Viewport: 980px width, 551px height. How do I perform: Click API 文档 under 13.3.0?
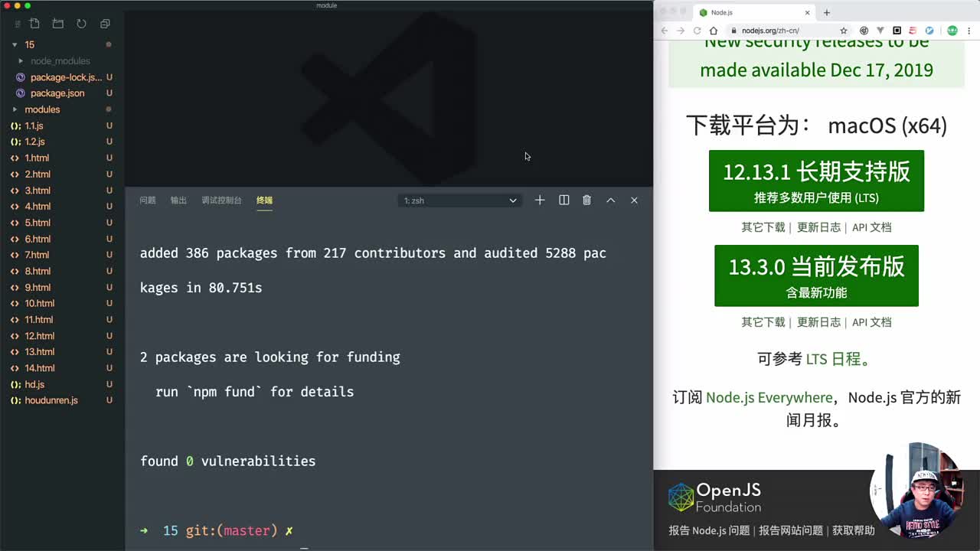click(872, 322)
